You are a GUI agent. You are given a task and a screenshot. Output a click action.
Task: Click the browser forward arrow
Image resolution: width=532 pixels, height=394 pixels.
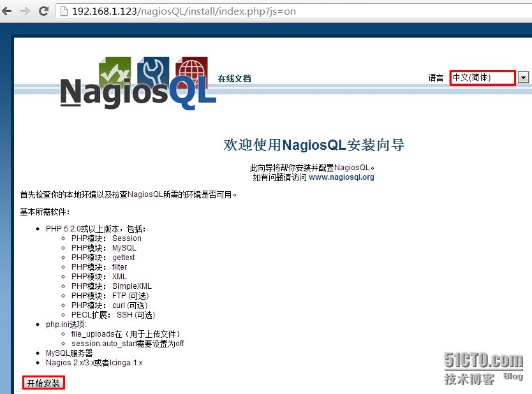coord(25,11)
